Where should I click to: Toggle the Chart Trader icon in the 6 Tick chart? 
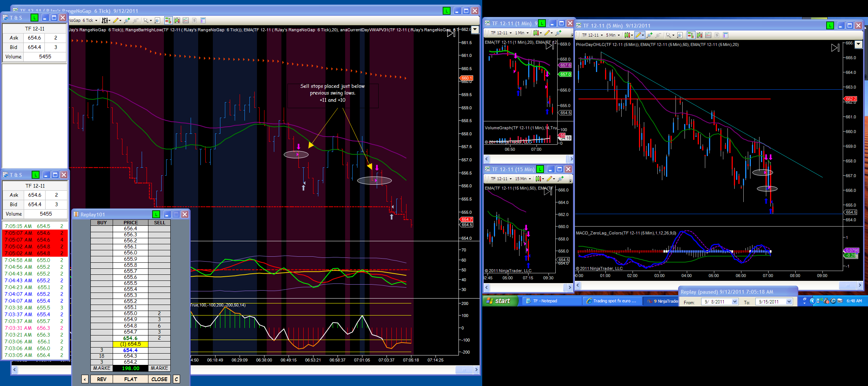tap(168, 20)
